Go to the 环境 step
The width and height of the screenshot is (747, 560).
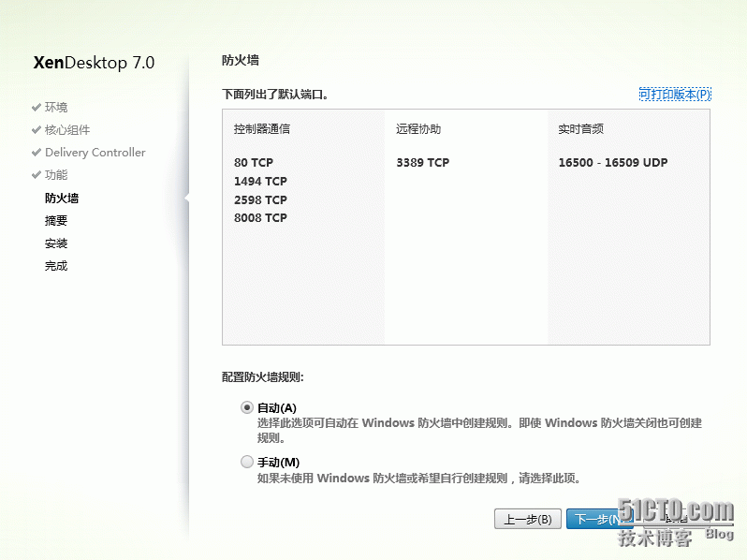(56, 108)
